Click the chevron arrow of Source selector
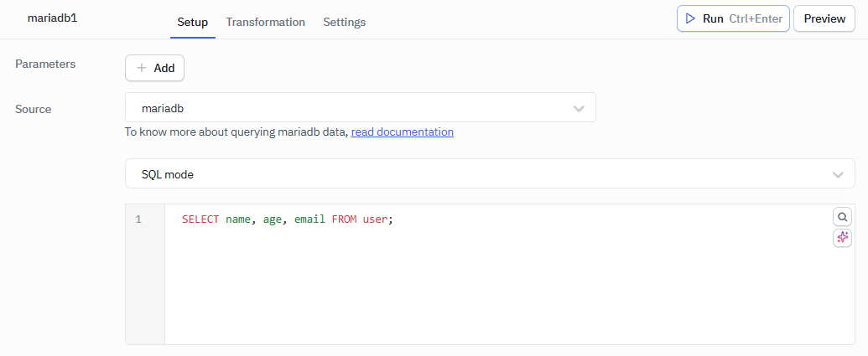Viewport: 868px width, 356px height. [x=578, y=109]
